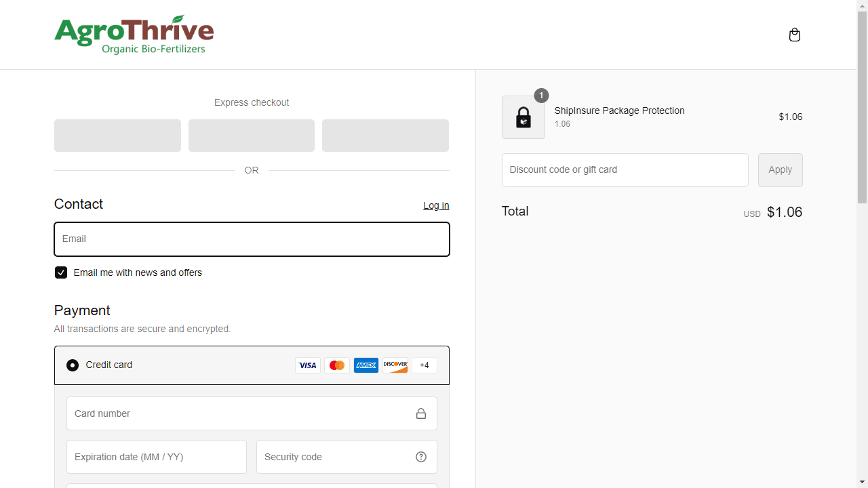Click the American Express card icon
This screenshot has height=488, width=868.
tap(366, 365)
